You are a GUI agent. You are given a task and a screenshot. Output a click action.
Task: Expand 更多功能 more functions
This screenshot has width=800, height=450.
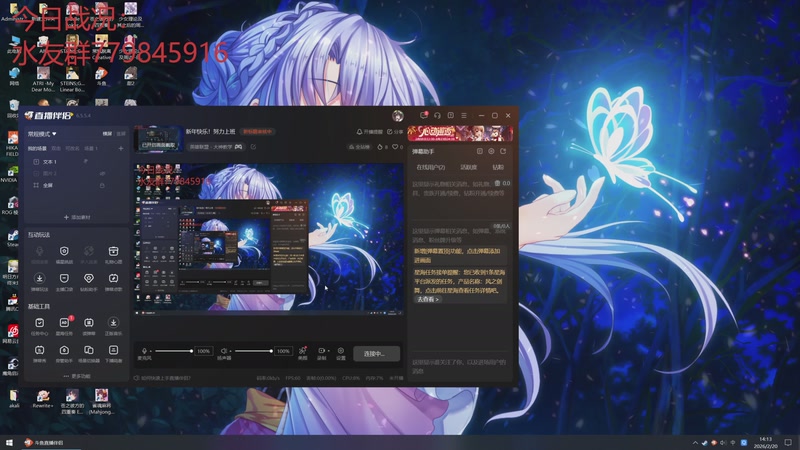(77, 376)
